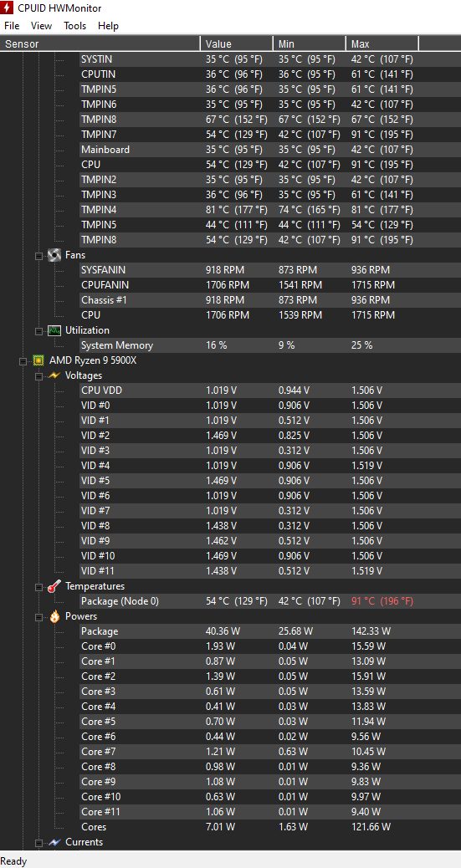The image size is (461, 868).
Task: Open the Tools menu
Action: (74, 26)
